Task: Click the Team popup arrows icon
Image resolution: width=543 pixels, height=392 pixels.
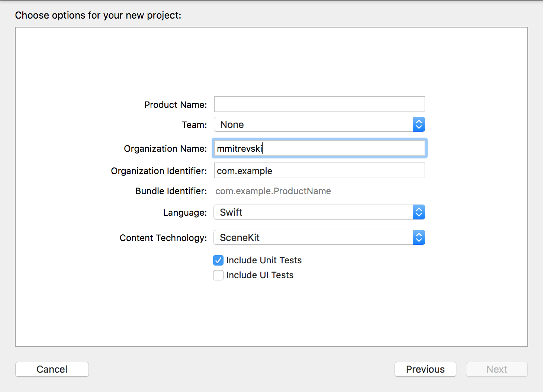Action: point(419,125)
